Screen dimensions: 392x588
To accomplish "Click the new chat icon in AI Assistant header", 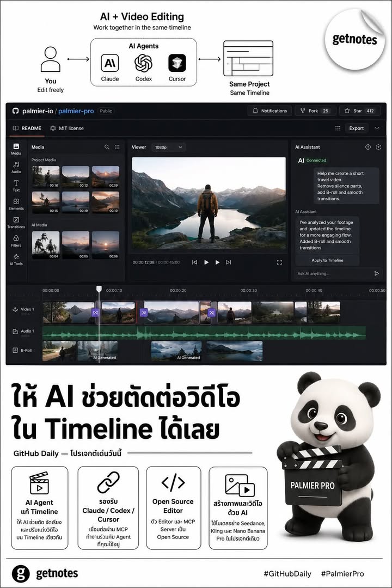I will pos(378,147).
